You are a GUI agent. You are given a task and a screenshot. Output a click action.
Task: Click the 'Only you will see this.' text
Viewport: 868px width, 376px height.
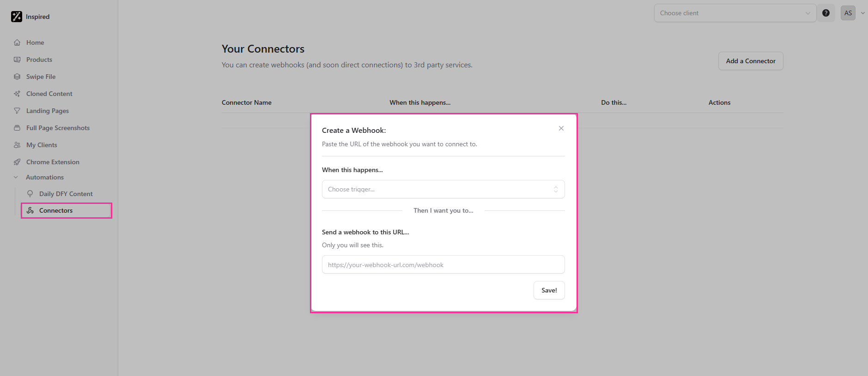[352, 245]
